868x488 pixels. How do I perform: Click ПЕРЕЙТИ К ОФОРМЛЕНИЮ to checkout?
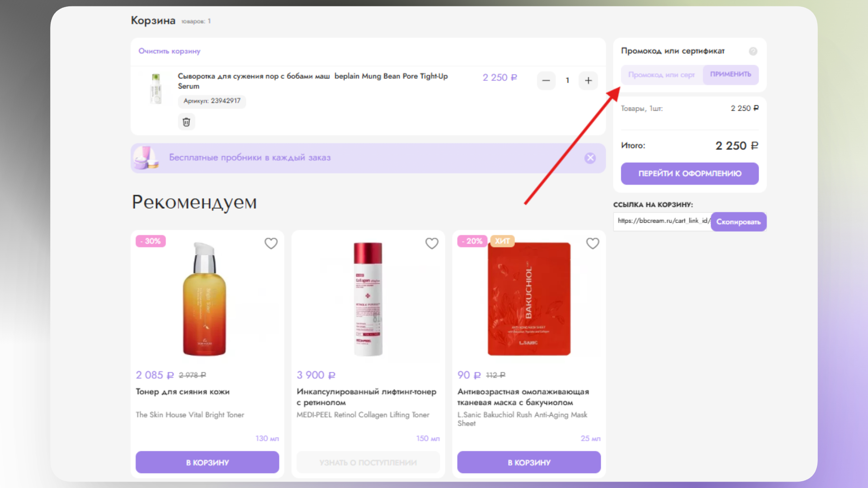click(689, 174)
